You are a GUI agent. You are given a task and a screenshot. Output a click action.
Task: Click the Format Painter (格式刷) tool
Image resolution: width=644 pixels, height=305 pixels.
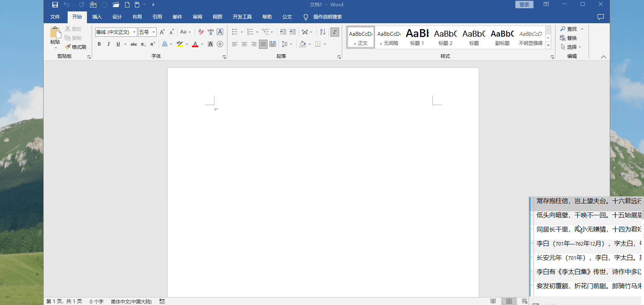76,47
